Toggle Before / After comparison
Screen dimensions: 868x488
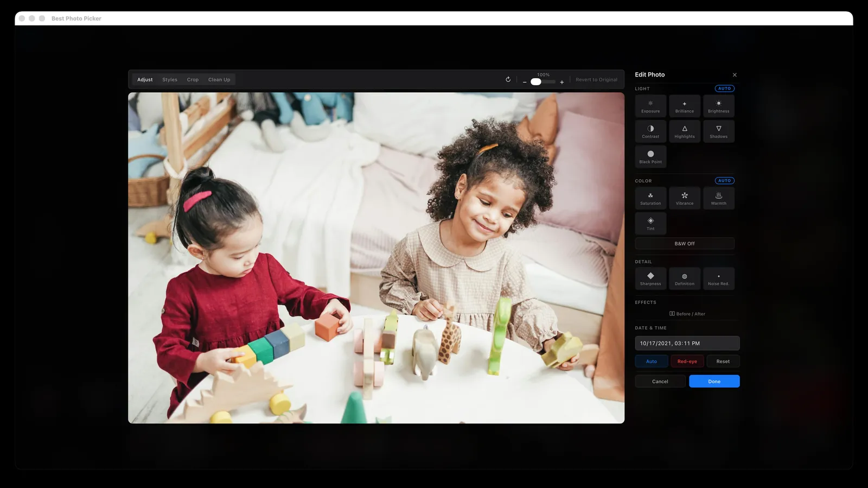point(687,314)
